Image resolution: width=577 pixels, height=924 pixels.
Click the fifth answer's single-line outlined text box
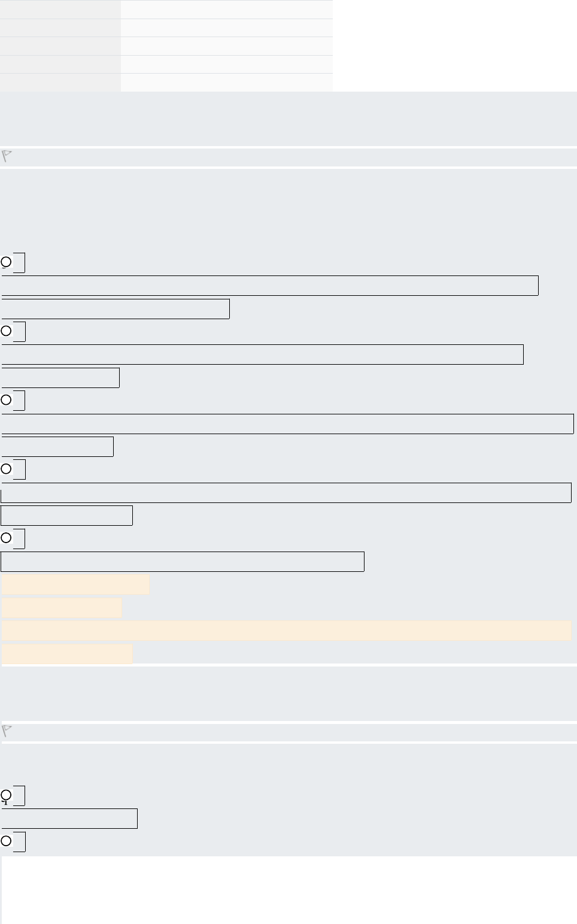pos(182,562)
